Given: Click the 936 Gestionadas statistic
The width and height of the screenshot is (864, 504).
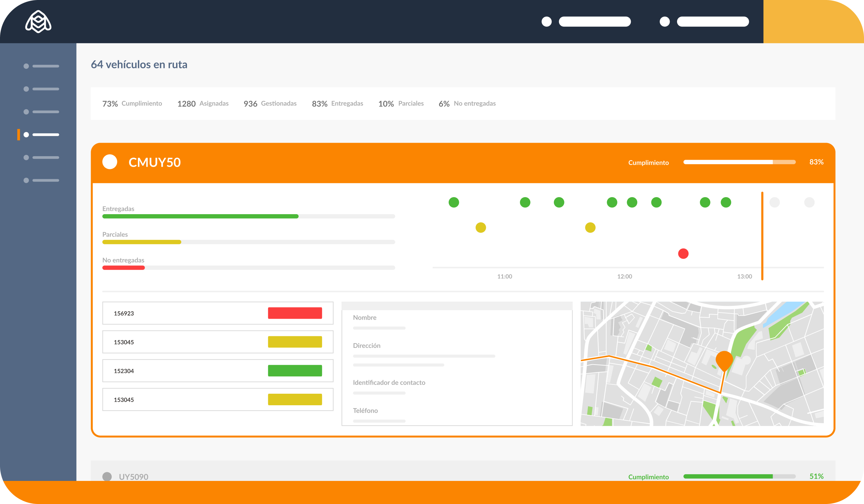Looking at the screenshot, I should pyautogui.click(x=270, y=103).
